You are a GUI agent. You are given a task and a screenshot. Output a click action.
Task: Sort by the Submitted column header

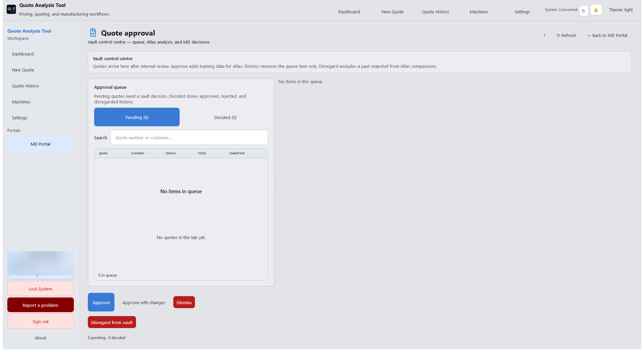tap(237, 153)
